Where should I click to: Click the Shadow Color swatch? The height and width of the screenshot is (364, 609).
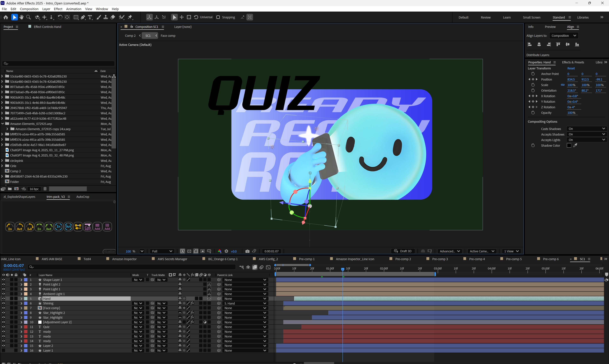tap(569, 145)
